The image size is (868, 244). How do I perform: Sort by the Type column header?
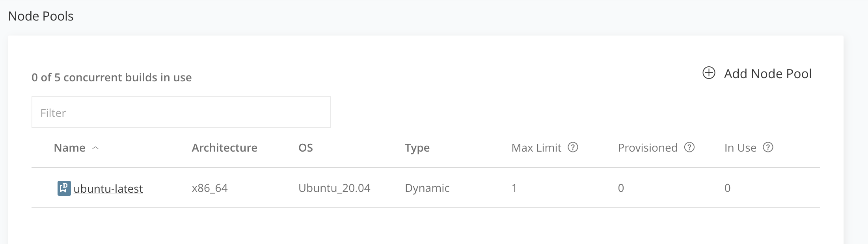(x=417, y=148)
